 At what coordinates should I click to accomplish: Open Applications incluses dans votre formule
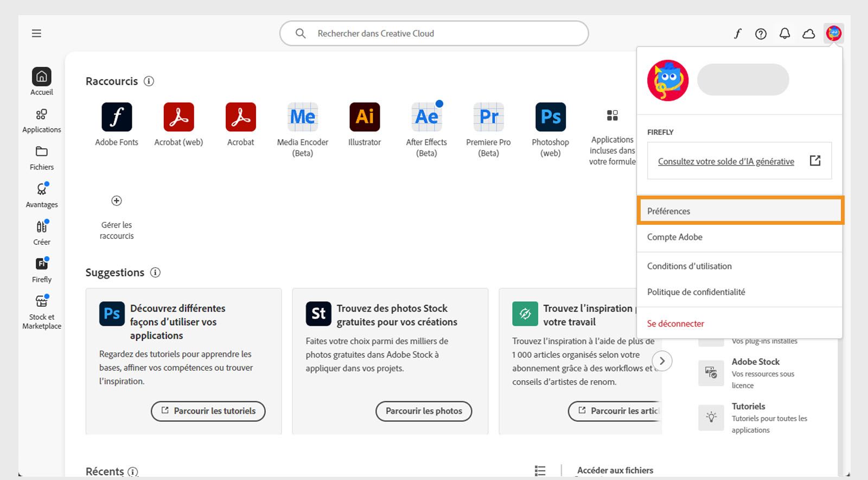612,138
